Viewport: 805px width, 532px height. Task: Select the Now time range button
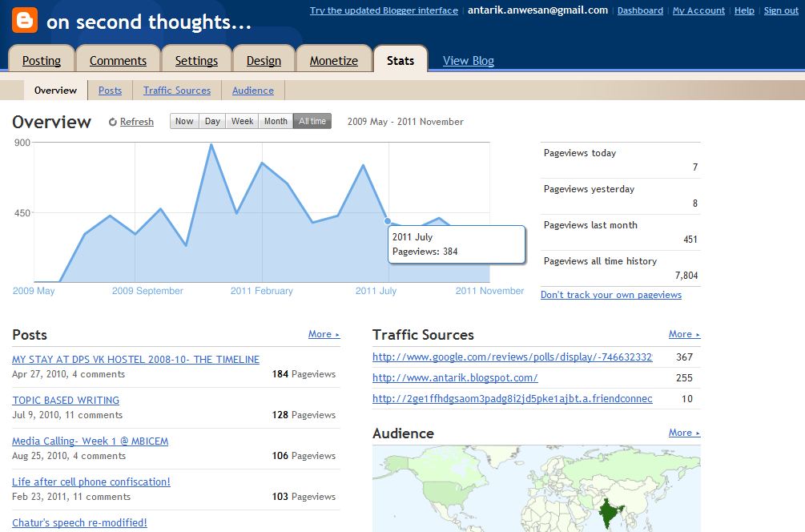184,121
